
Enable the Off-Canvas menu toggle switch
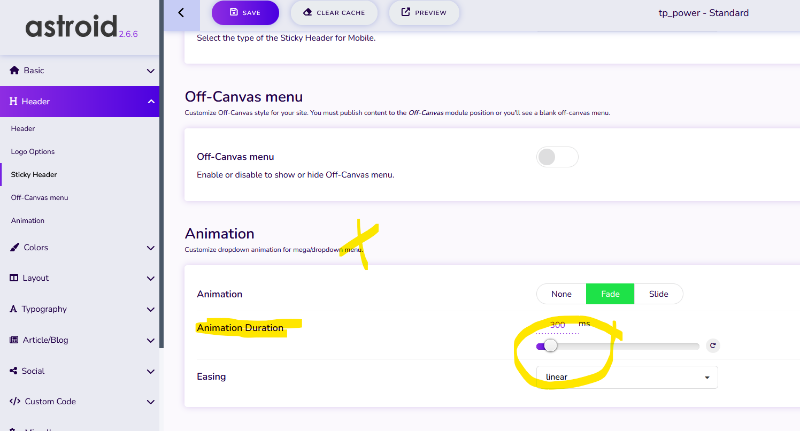(557, 157)
